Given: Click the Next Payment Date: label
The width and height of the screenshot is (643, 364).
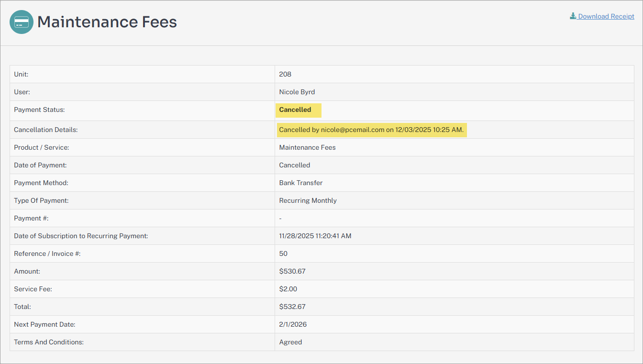Looking at the screenshot, I should click(x=44, y=324).
